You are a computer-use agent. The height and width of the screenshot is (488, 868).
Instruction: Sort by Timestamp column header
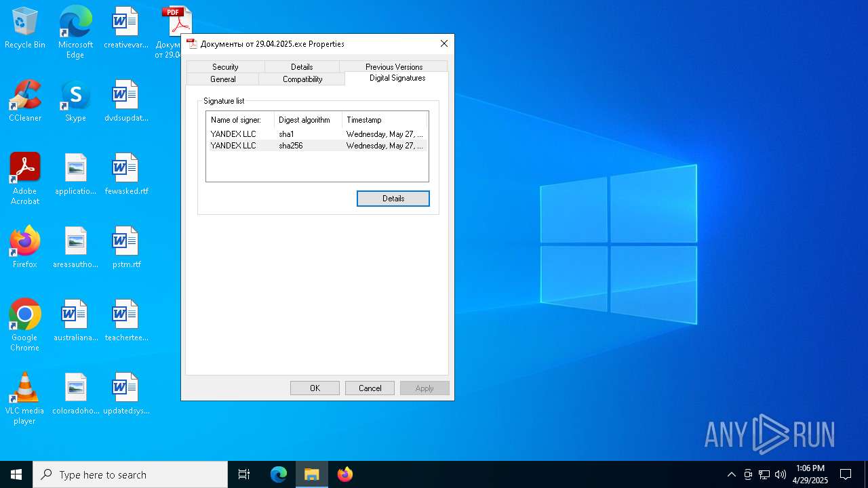(384, 120)
